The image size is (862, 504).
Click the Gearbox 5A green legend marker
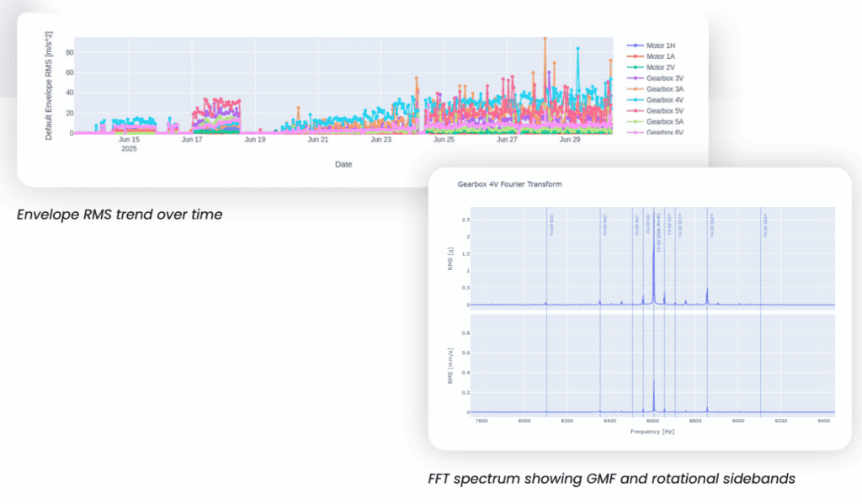636,121
